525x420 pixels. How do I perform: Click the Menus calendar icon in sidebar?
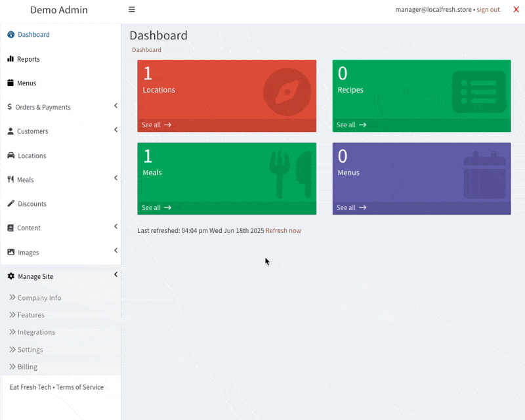point(10,83)
